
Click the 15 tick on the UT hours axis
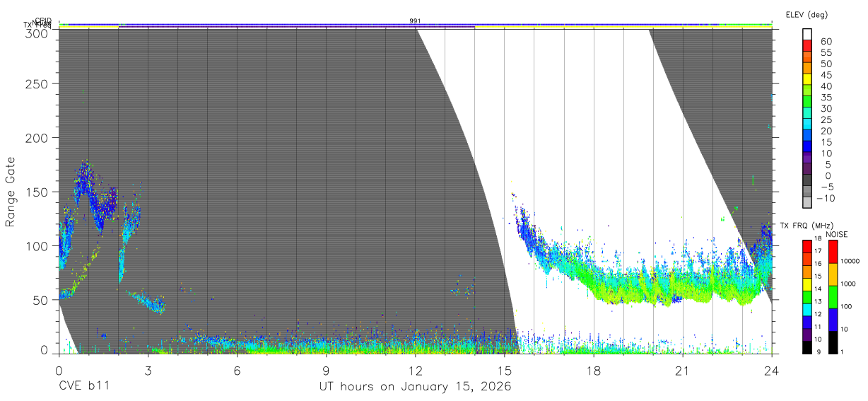(504, 370)
